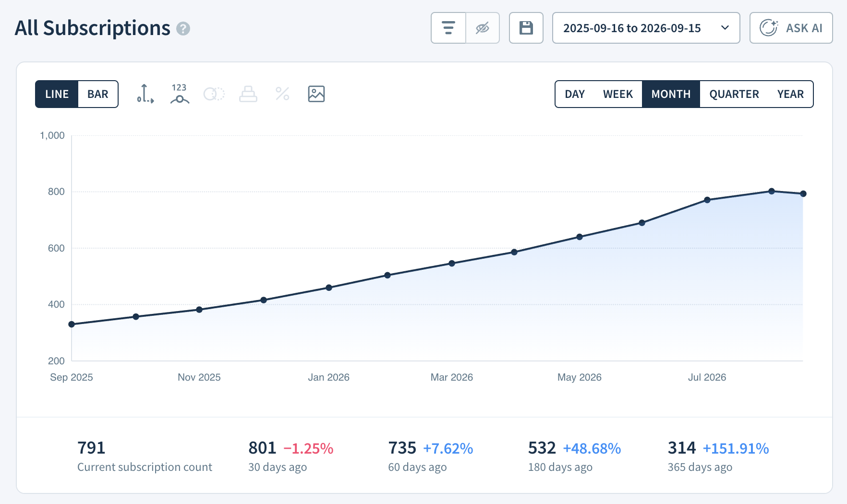Toggle the 123 data labels icon
The image size is (847, 504).
tap(180, 94)
